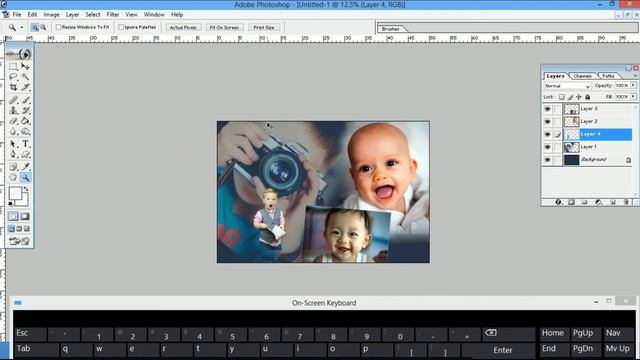Click the zoom out icon in options bar
The image size is (640, 360).
click(x=43, y=27)
